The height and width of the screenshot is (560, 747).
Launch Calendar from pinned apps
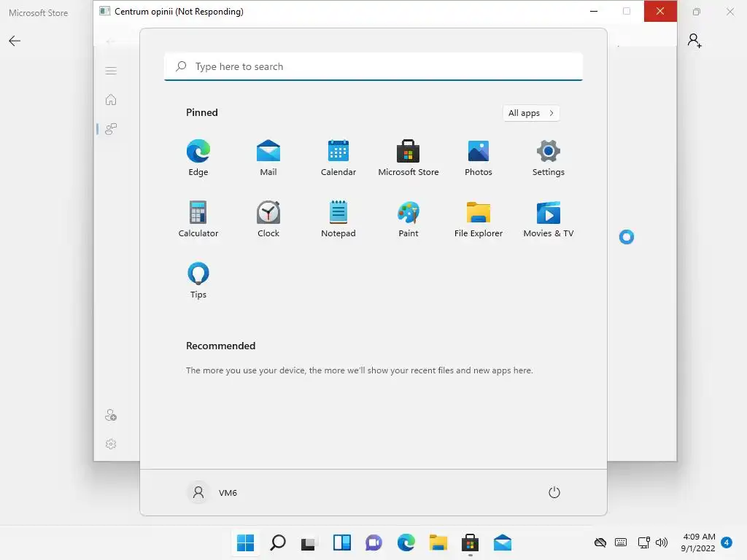pos(338,157)
